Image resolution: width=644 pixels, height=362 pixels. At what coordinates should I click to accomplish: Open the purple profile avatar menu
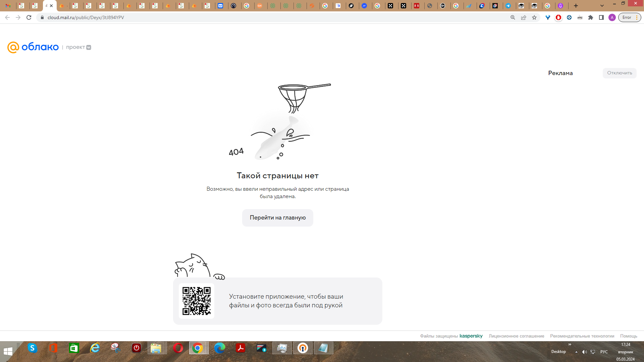pyautogui.click(x=612, y=17)
